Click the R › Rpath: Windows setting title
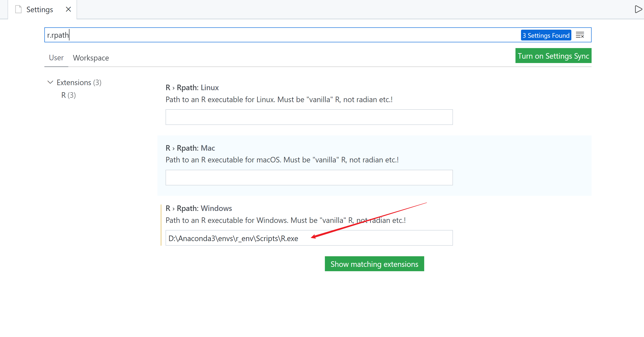Image resolution: width=644 pixels, height=337 pixels. point(198,208)
